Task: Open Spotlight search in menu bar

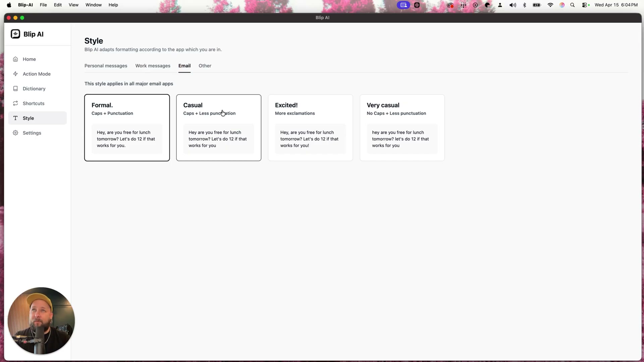Action: (573, 5)
